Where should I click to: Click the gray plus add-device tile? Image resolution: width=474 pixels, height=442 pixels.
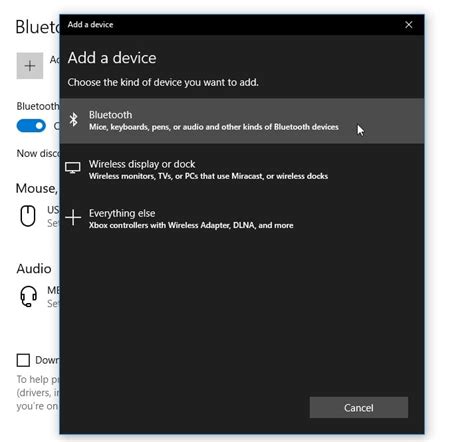pos(30,66)
